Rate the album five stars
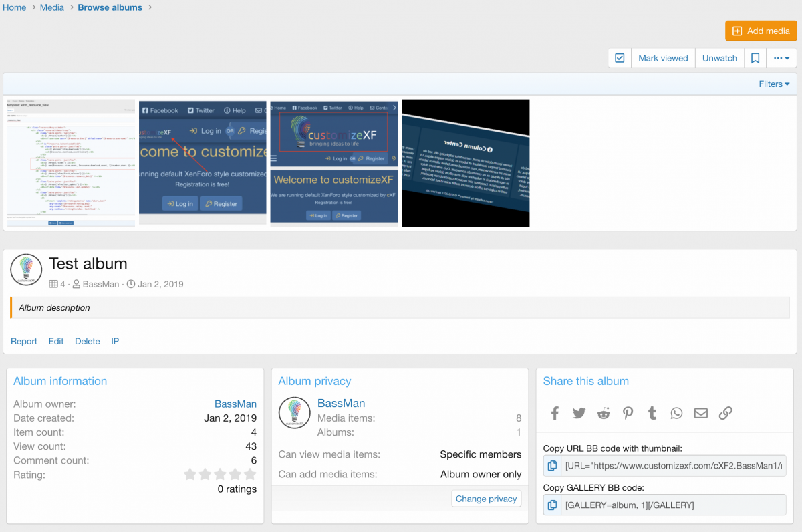The image size is (802, 532). [x=250, y=475]
